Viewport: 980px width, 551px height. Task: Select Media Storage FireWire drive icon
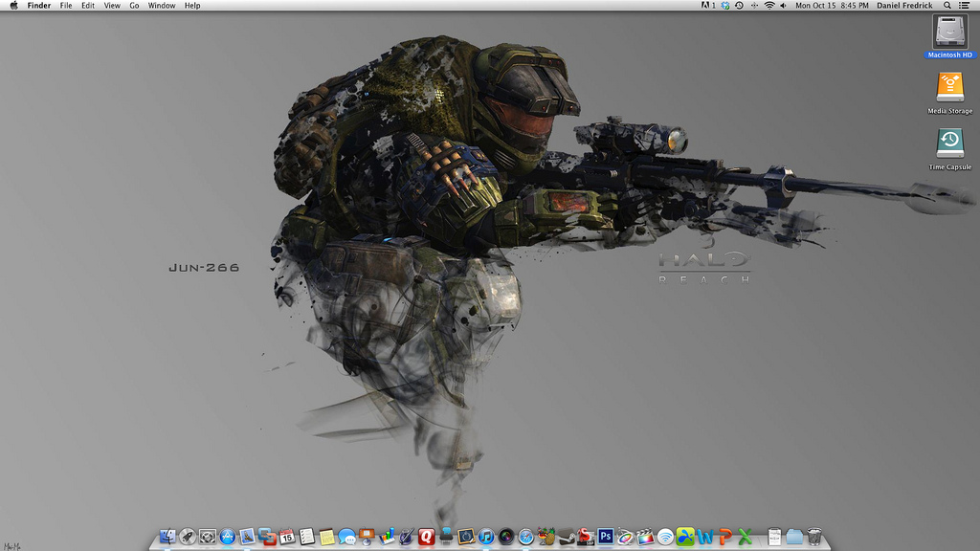(x=950, y=87)
